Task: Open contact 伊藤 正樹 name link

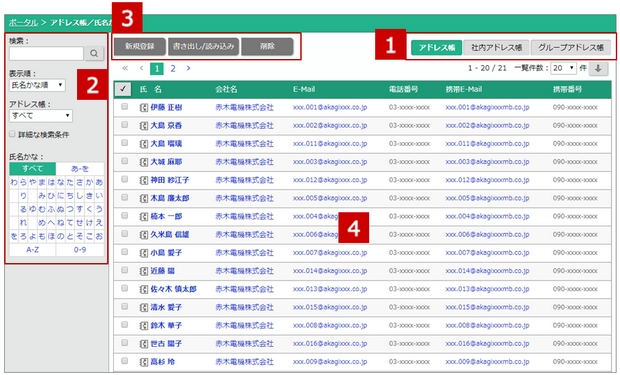Action: point(166,108)
